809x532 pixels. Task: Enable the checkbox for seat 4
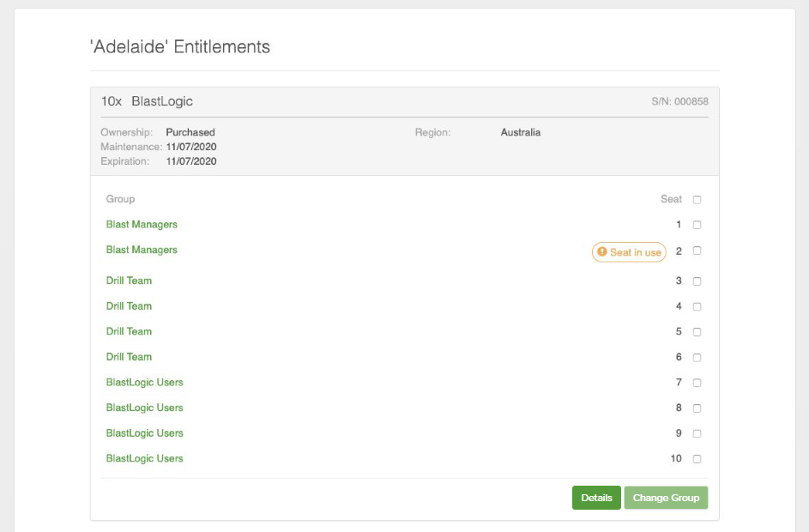[697, 306]
